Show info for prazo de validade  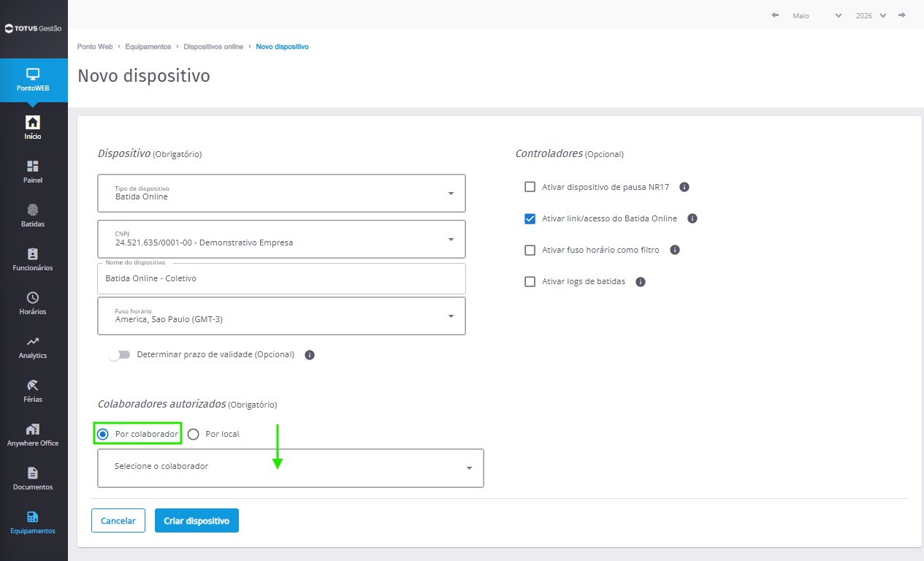(x=310, y=355)
